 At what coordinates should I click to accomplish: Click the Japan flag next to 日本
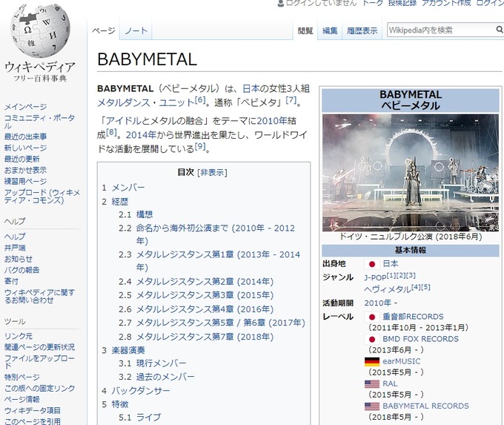(x=371, y=264)
